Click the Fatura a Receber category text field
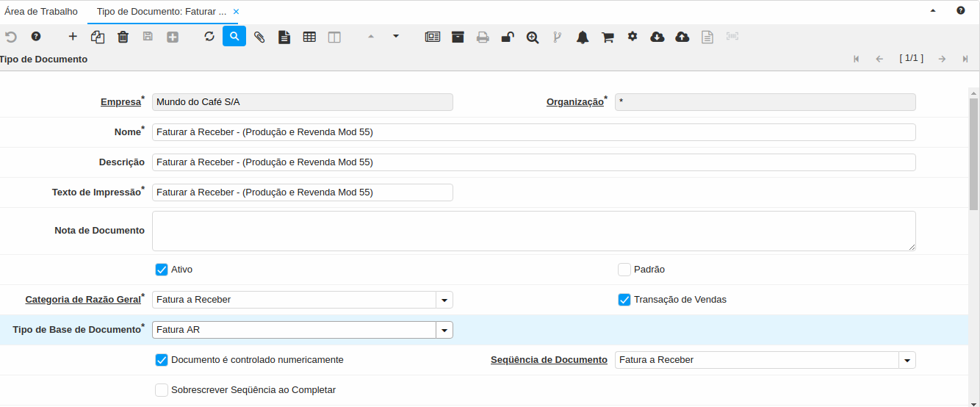The height and width of the screenshot is (407, 980). click(294, 300)
